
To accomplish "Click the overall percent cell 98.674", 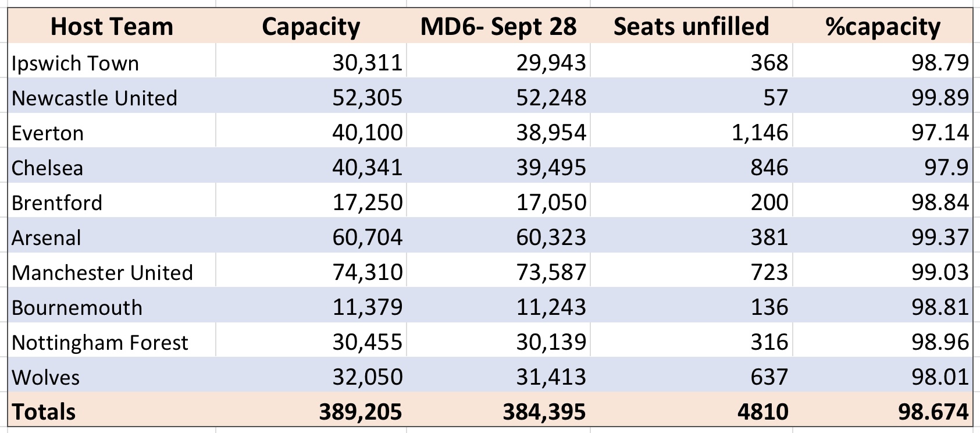I will [x=882, y=410].
